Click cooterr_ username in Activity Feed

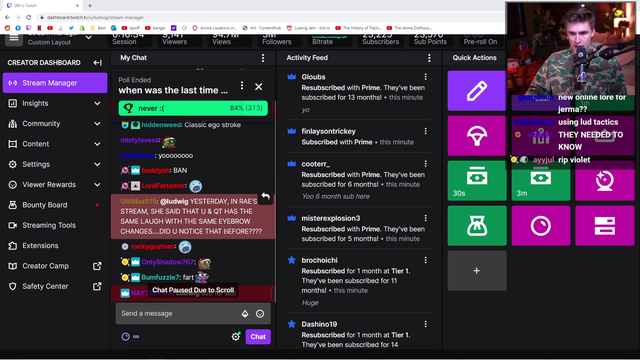(316, 164)
